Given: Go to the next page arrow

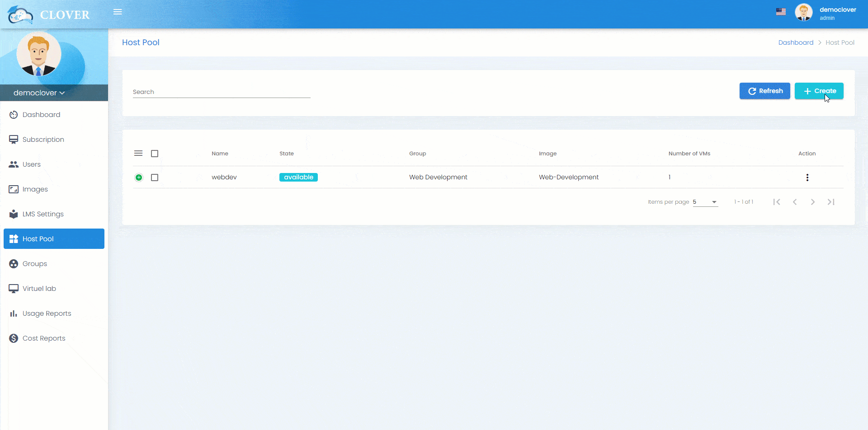Looking at the screenshot, I should pos(812,202).
